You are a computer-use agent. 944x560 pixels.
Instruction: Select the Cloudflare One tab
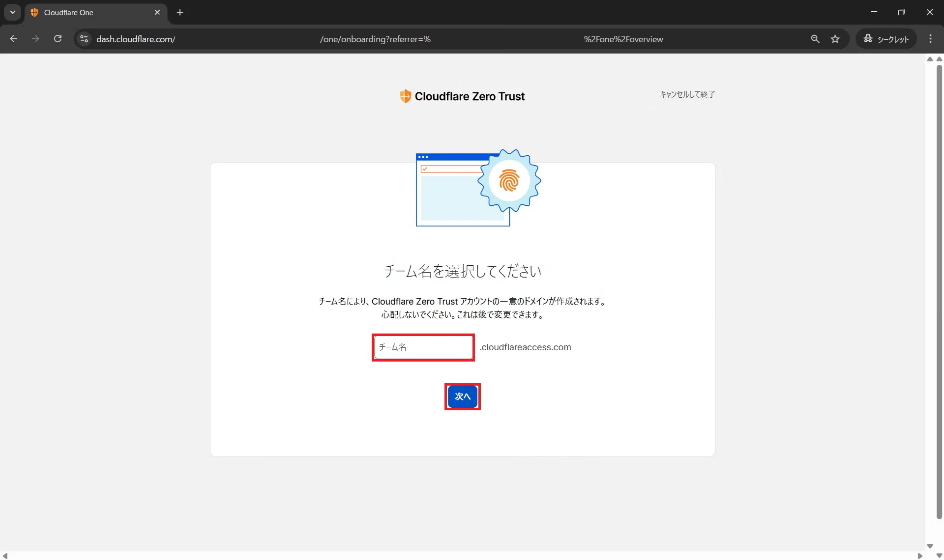point(96,12)
